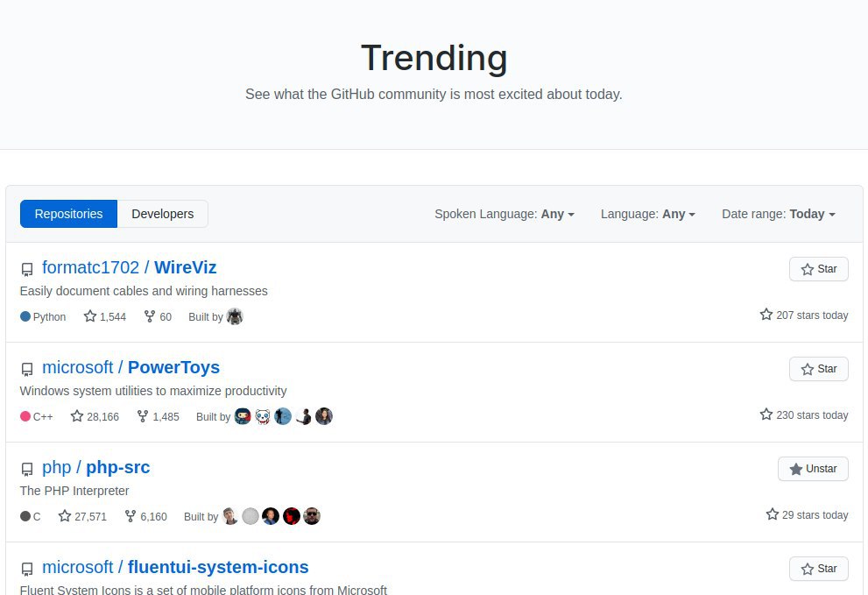
Task: Open the Date range: Today dropdown
Action: (x=779, y=214)
